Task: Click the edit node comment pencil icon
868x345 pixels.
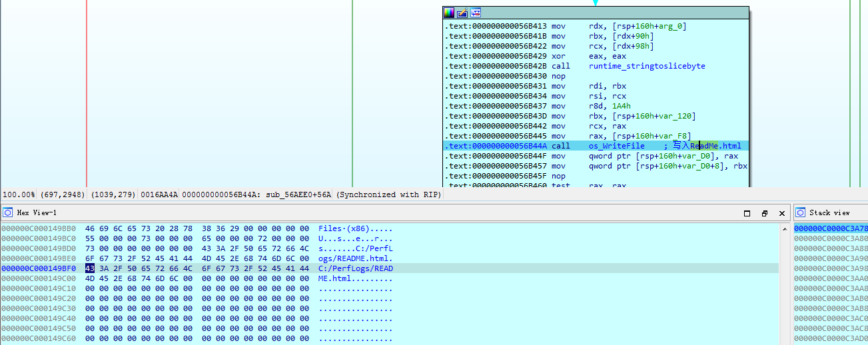Action: point(462,13)
